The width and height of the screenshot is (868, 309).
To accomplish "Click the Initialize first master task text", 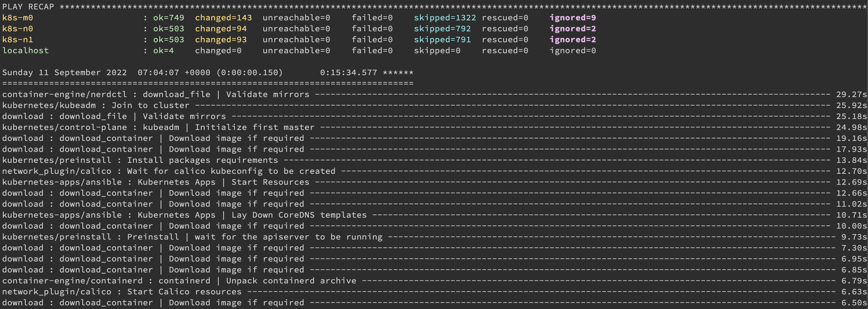I will click(x=254, y=127).
